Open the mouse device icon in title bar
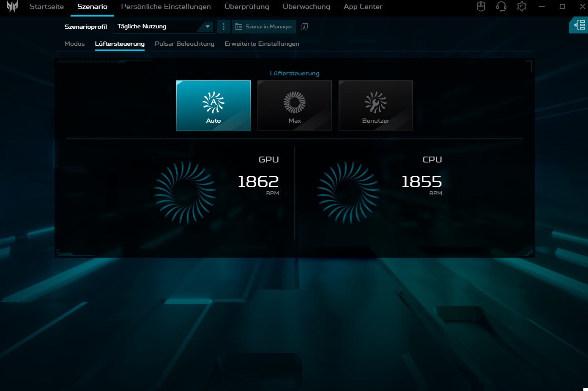The image size is (588, 391). [x=481, y=7]
